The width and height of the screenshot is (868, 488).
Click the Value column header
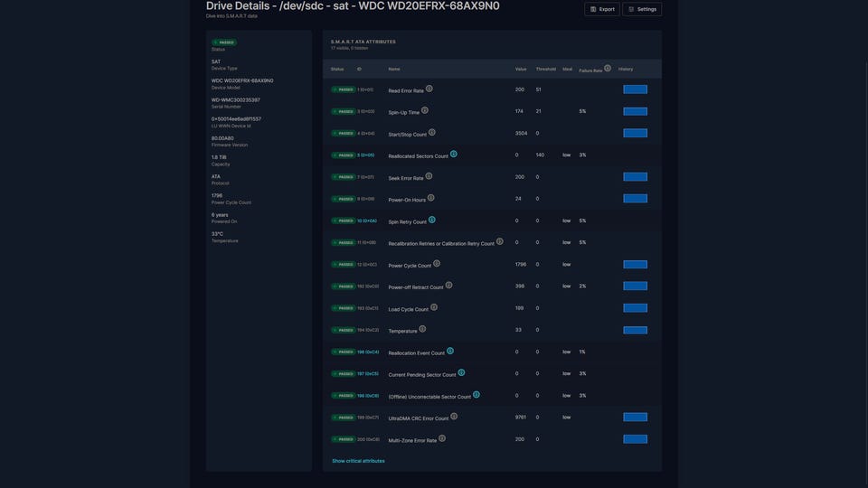point(521,70)
